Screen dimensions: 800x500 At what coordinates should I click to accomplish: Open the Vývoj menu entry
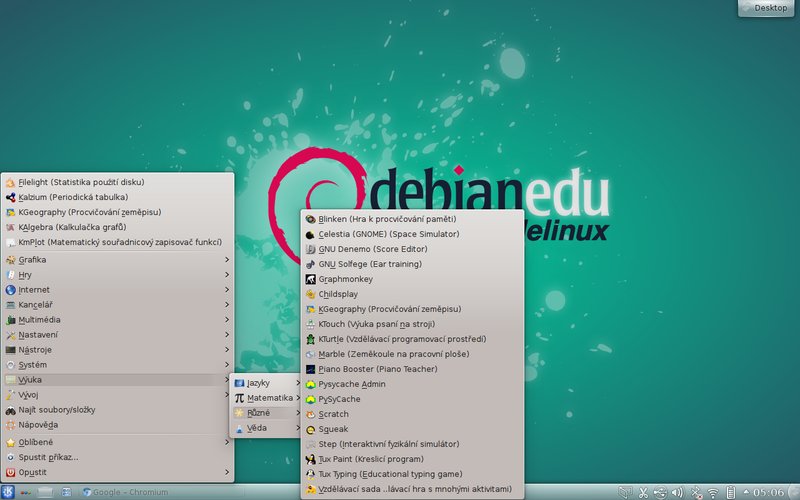118,395
